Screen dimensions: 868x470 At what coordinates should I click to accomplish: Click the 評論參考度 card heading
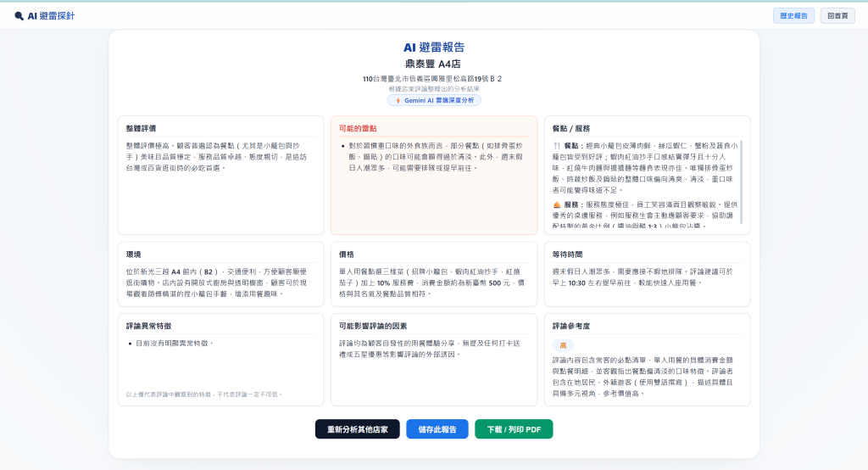pos(571,326)
